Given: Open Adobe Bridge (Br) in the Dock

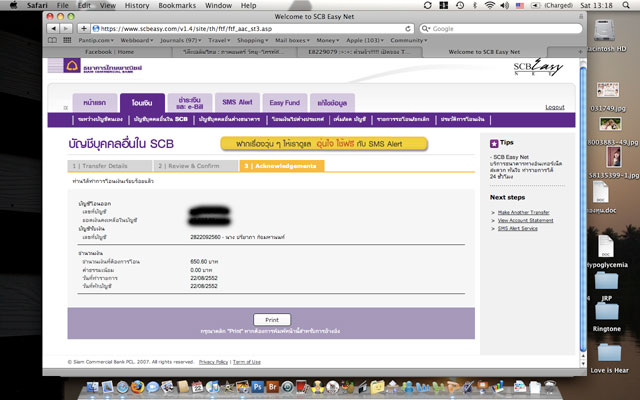Looking at the screenshot, I should (x=272, y=386).
